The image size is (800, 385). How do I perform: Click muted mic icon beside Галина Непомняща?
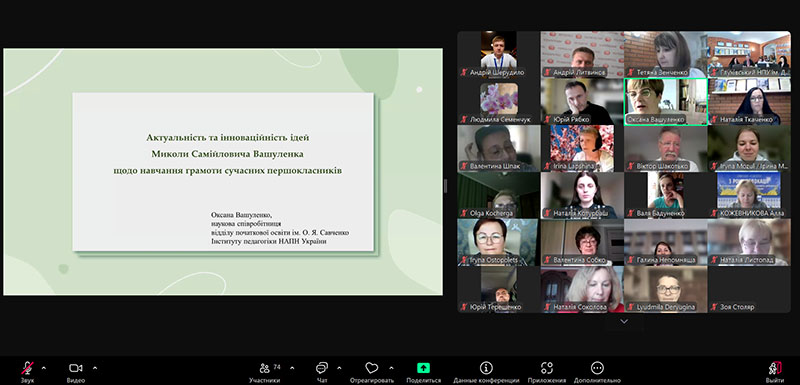tap(631, 260)
